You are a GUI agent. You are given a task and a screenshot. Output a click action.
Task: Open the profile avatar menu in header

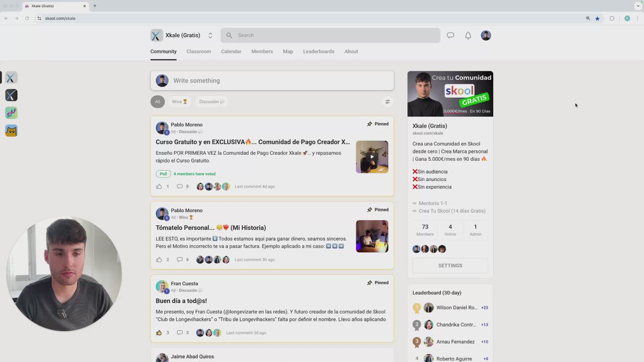[486, 35]
